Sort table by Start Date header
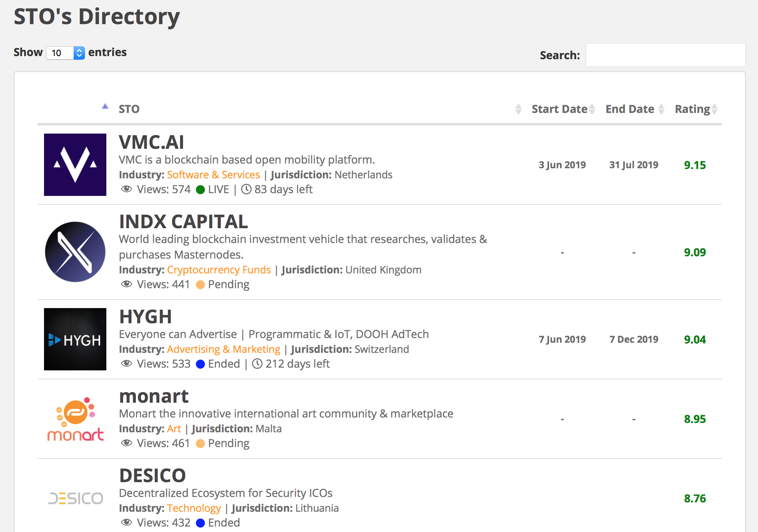Viewport: 758px width, 532px height. click(559, 109)
